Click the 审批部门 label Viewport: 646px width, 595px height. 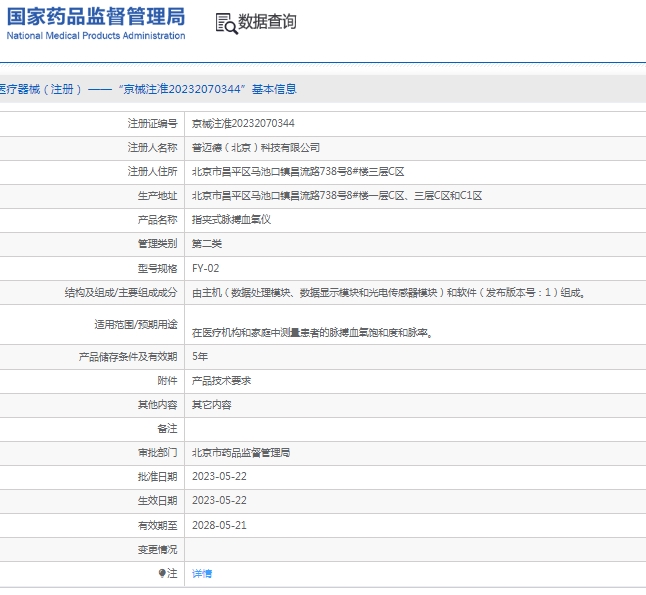(157, 452)
